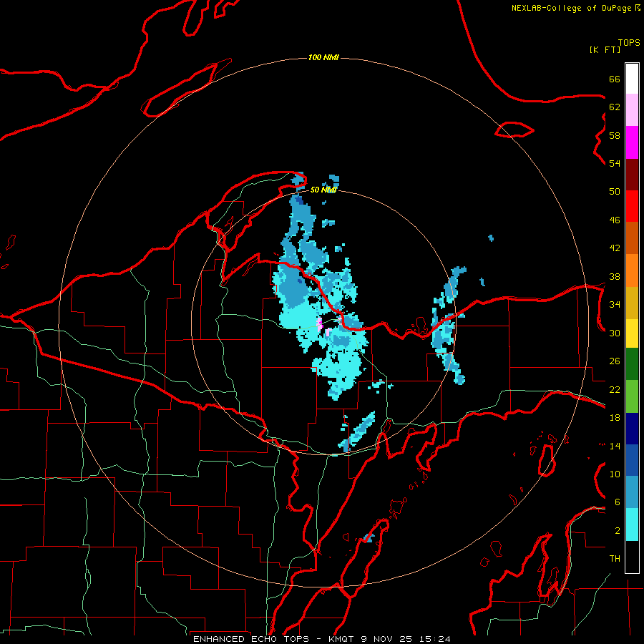The height and width of the screenshot is (644, 644).
Task: Click the dark red legend swatch
Action: tap(632, 175)
